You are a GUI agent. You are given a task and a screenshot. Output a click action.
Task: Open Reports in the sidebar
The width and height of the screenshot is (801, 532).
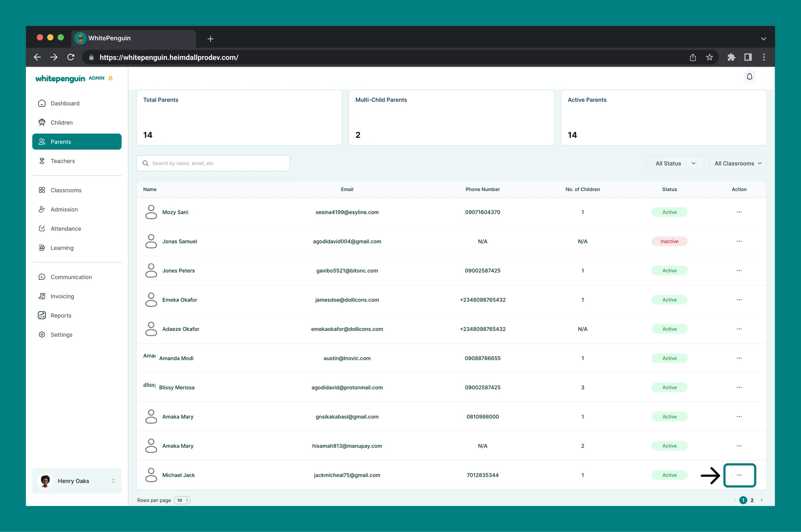(77, 315)
